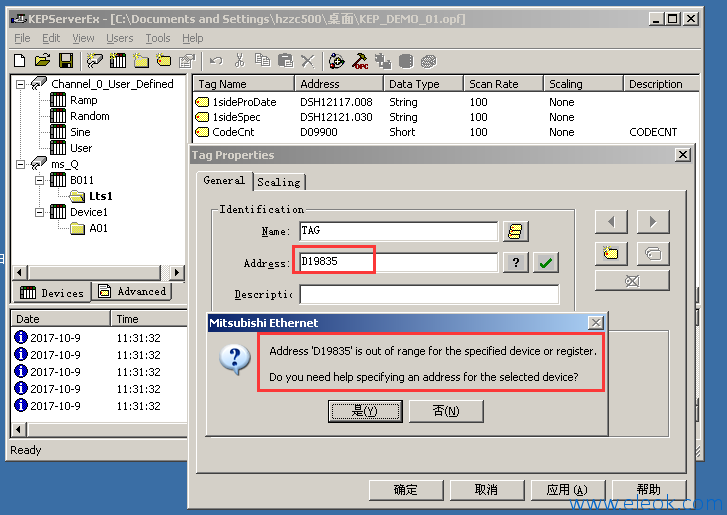
Task: Click the Name field containing TAG
Action: 398,231
